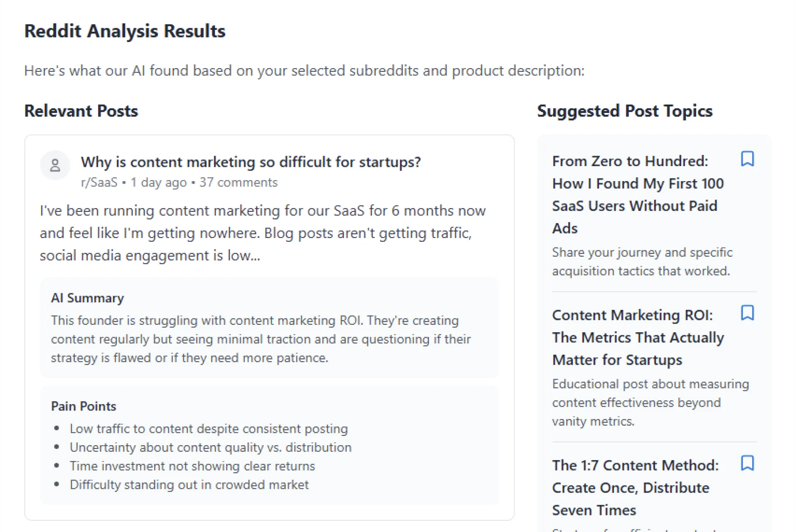798x532 pixels.
Task: Bookmark the 'Content Marketing ROI' topic
Action: pyautogui.click(x=747, y=313)
